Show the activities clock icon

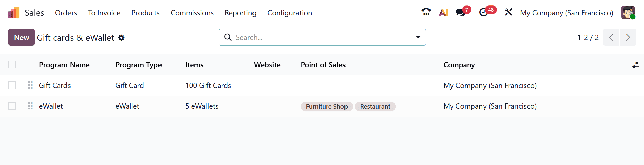(484, 13)
